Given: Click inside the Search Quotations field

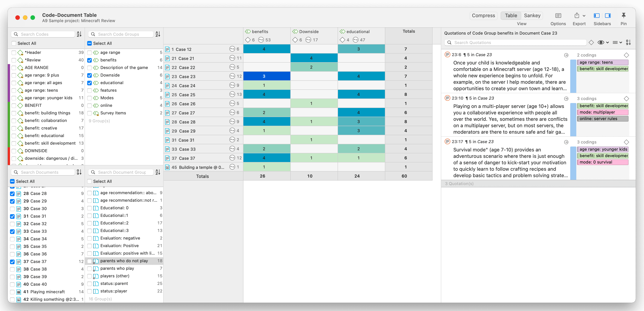Looking at the screenshot, I should 515,43.
